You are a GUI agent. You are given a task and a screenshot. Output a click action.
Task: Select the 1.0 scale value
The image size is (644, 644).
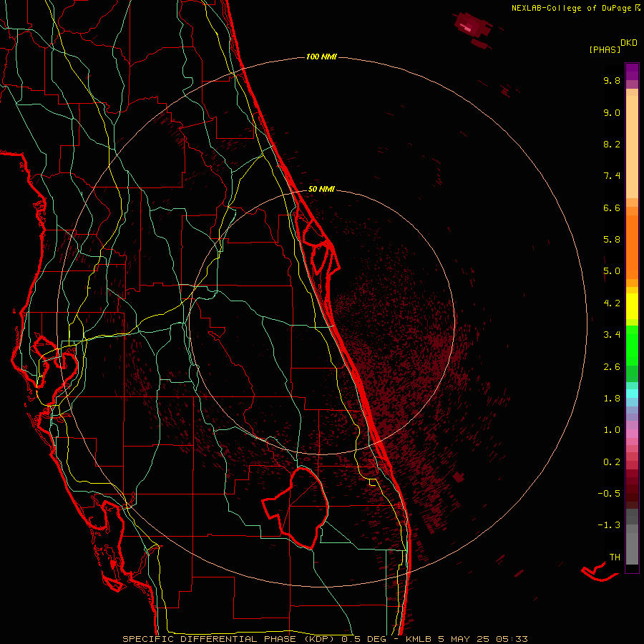coord(612,430)
